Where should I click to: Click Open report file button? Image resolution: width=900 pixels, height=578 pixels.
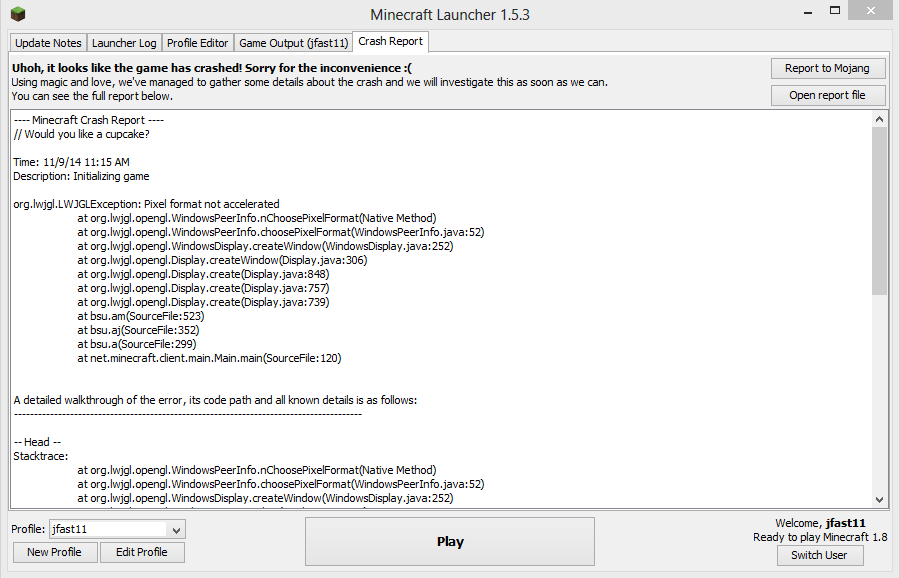(827, 95)
